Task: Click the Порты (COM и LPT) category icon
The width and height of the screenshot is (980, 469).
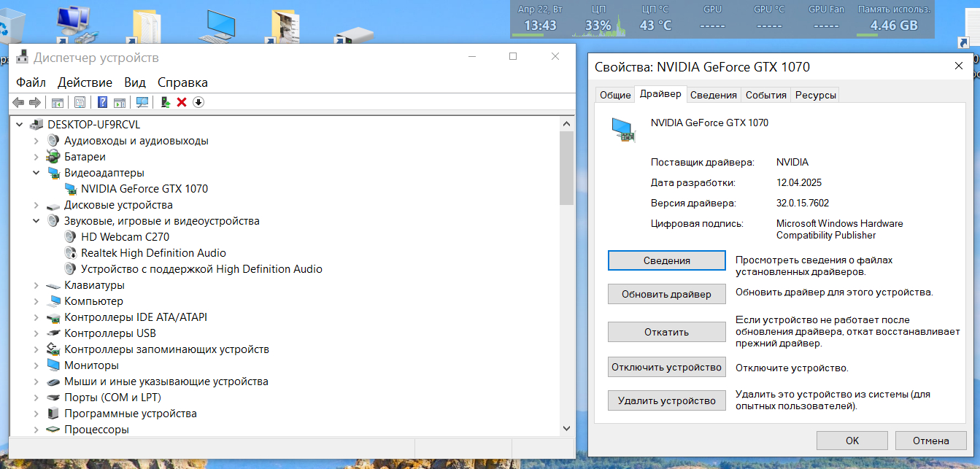Action: [x=53, y=398]
